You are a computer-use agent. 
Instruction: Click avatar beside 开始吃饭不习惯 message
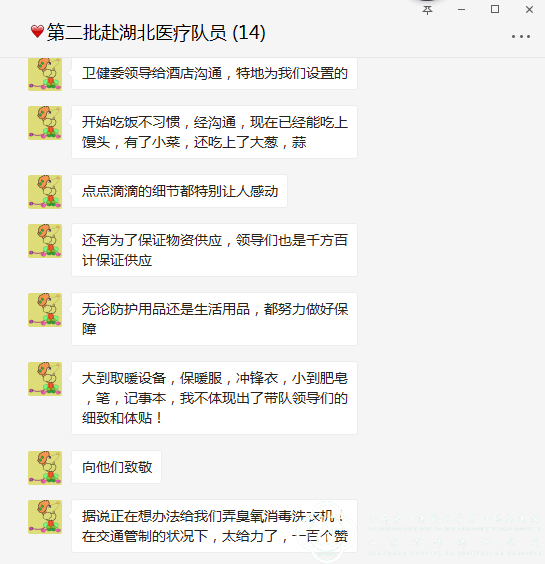45,123
